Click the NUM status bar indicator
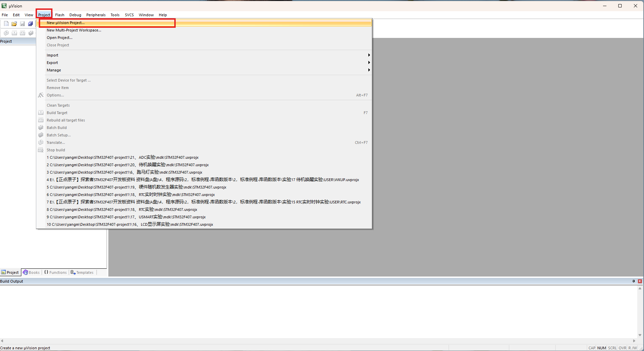644x351 pixels. click(602, 348)
